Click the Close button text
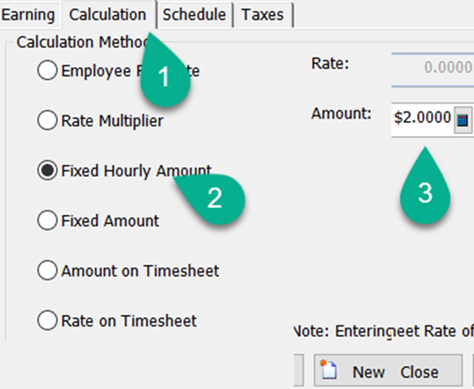 pos(419,372)
